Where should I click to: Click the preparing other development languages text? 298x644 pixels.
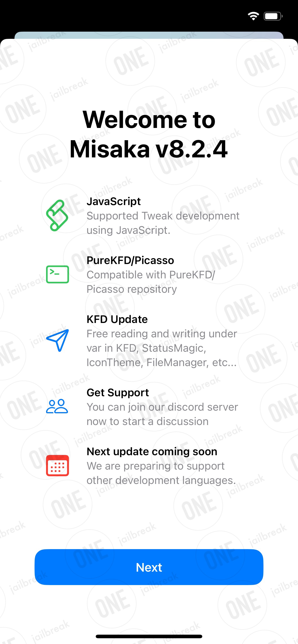161,473
